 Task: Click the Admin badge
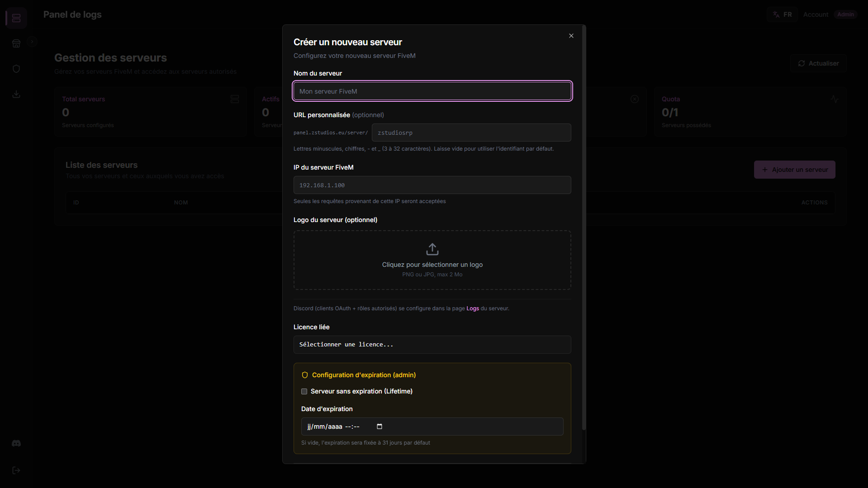click(845, 14)
